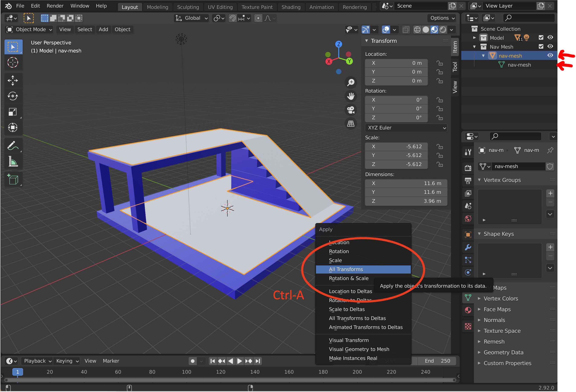The width and height of the screenshot is (576, 392).
Task: Choose the Move tool
Action: pos(13,81)
